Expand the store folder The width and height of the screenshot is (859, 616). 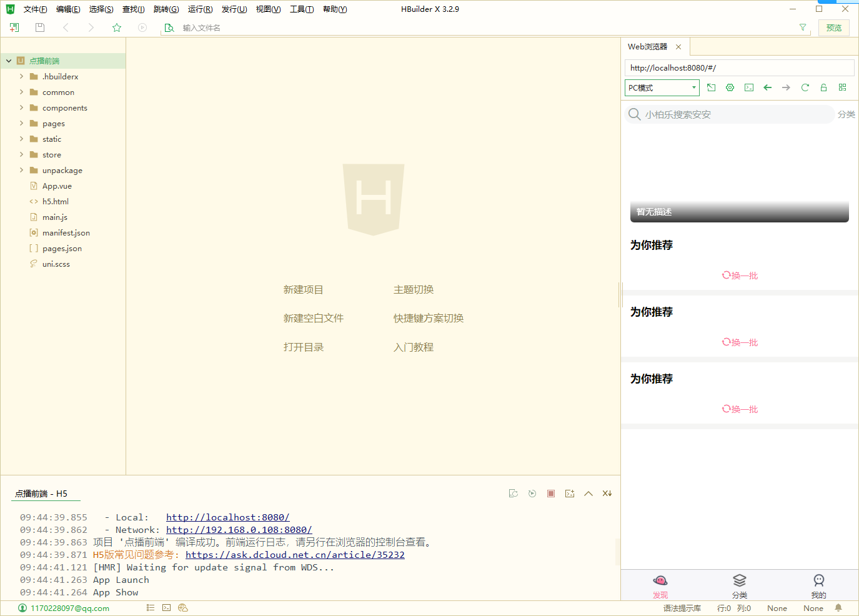[22, 154]
